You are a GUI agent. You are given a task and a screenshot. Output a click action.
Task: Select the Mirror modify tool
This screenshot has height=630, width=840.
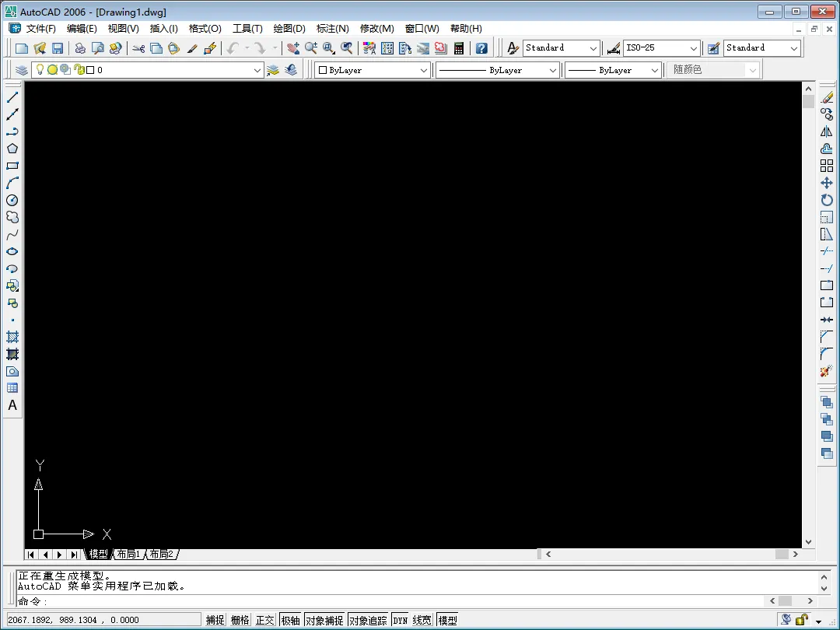point(827,131)
